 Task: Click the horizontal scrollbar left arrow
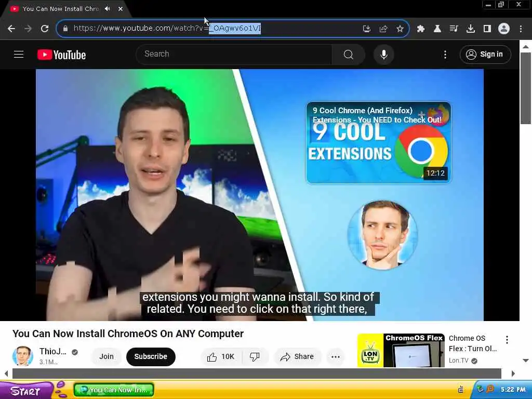pos(6,374)
